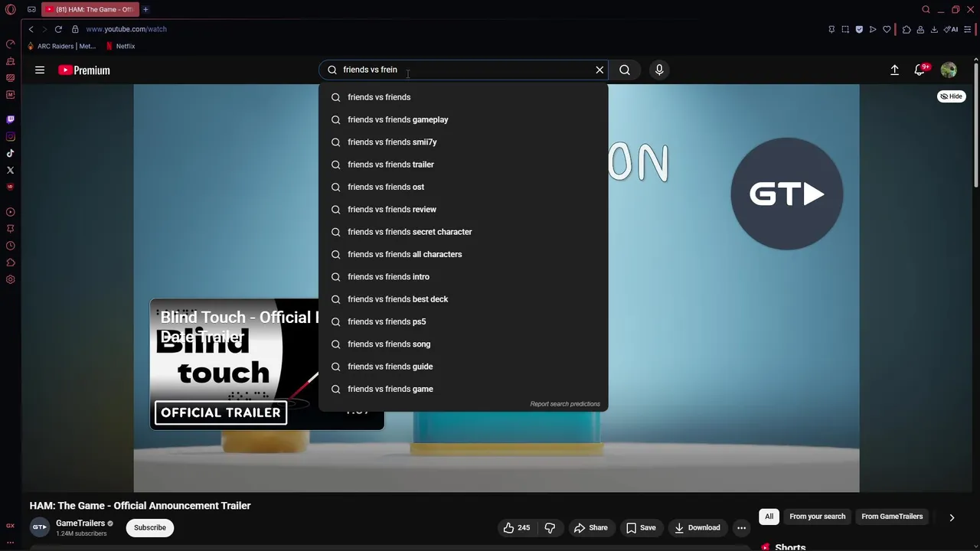The width and height of the screenshot is (980, 551).
Task: Add page to bookmarks heart icon
Action: point(887,29)
